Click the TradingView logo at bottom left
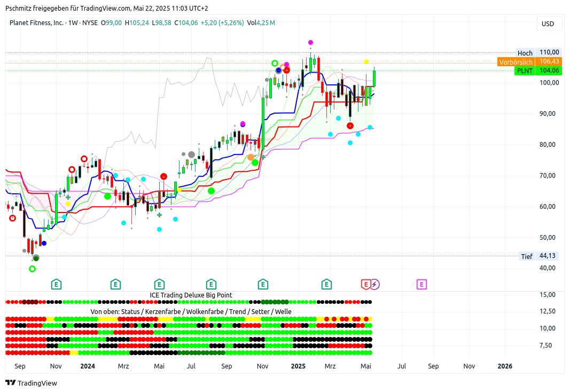 point(31,383)
